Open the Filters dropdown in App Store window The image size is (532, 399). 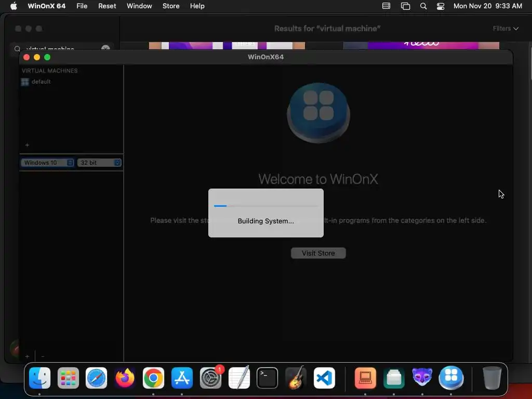tap(506, 29)
